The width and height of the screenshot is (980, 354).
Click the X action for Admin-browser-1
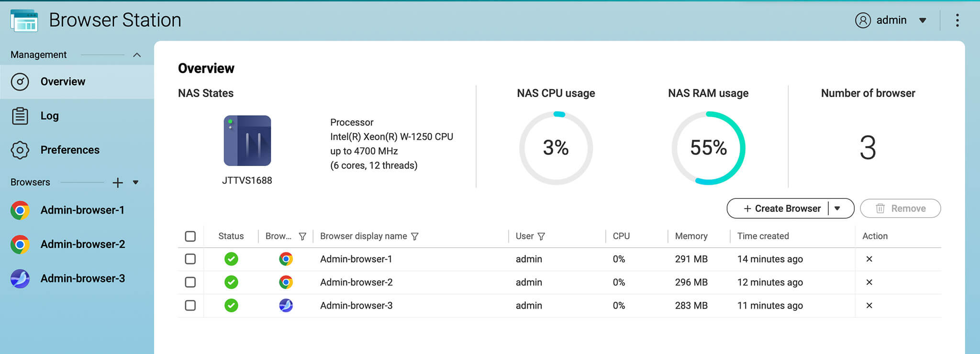[x=869, y=259]
